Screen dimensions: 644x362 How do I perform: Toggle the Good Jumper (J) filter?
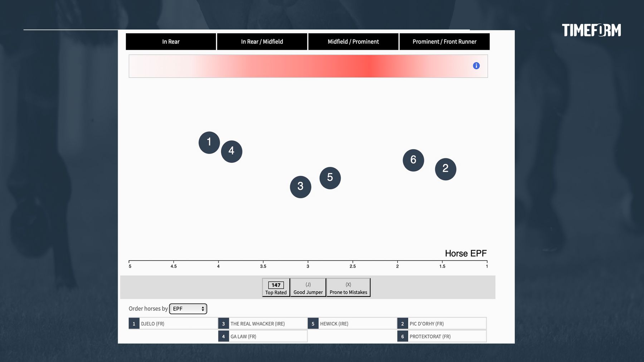click(x=308, y=288)
